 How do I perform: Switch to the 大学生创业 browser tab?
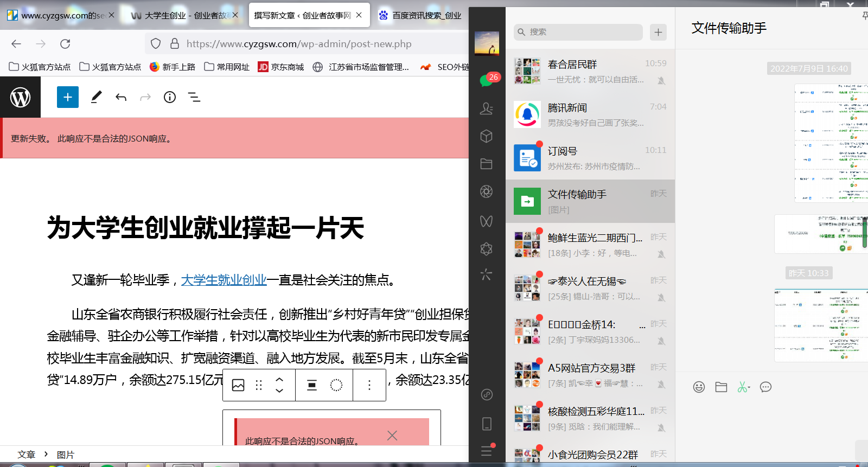[181, 15]
